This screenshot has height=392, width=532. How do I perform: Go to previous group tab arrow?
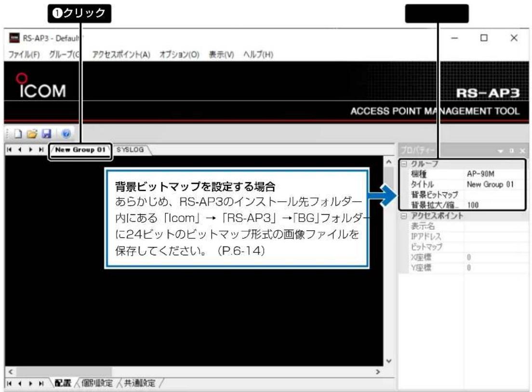coord(20,150)
